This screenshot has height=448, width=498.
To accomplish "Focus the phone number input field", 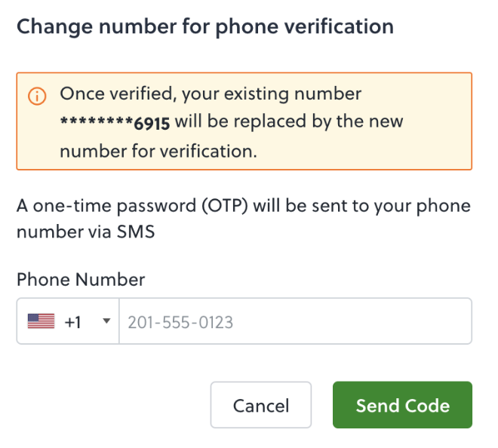I will click(295, 321).
